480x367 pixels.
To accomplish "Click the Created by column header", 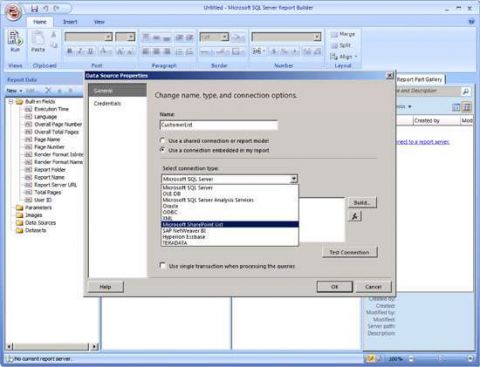I will (437, 121).
